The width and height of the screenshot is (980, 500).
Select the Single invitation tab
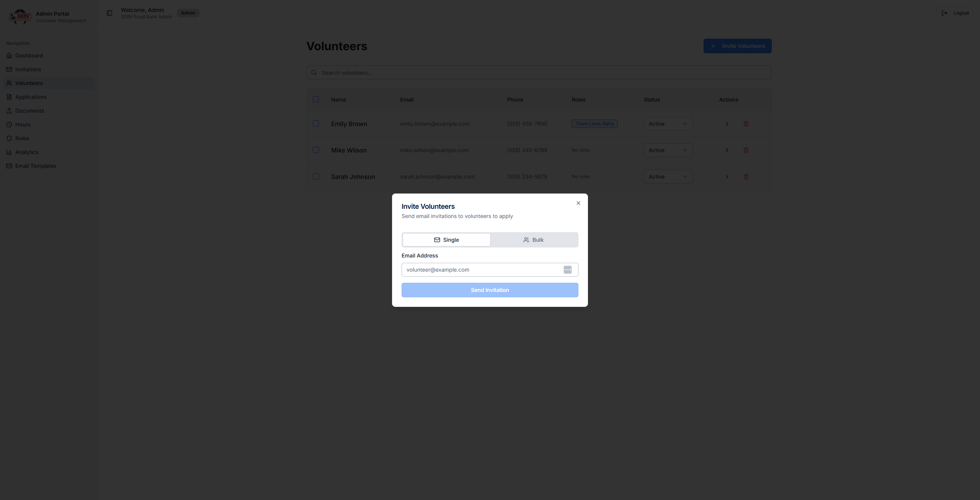pyautogui.click(x=446, y=240)
